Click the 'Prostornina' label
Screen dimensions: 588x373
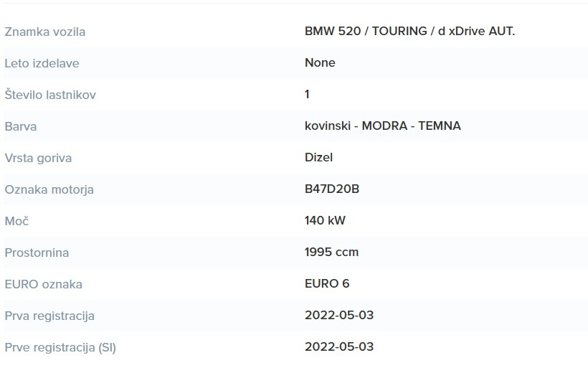(x=37, y=252)
